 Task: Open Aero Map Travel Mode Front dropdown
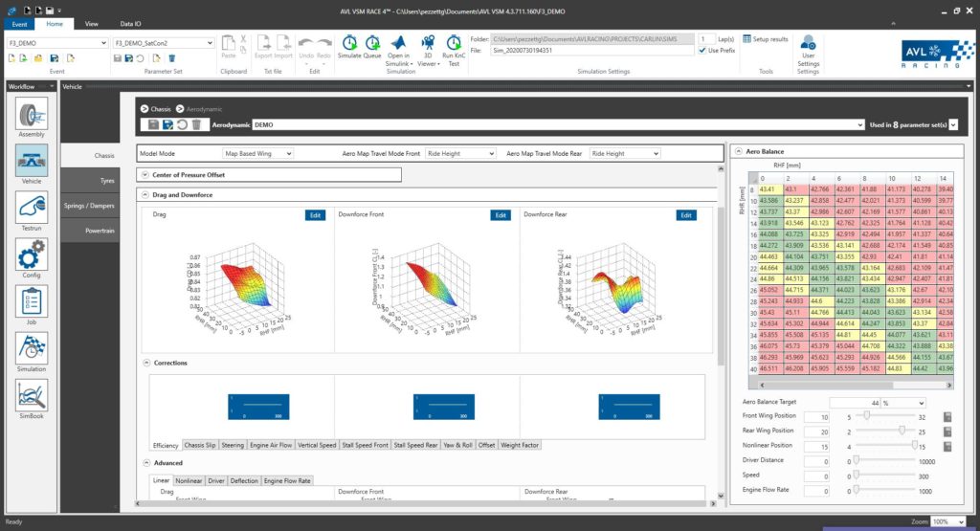[460, 153]
